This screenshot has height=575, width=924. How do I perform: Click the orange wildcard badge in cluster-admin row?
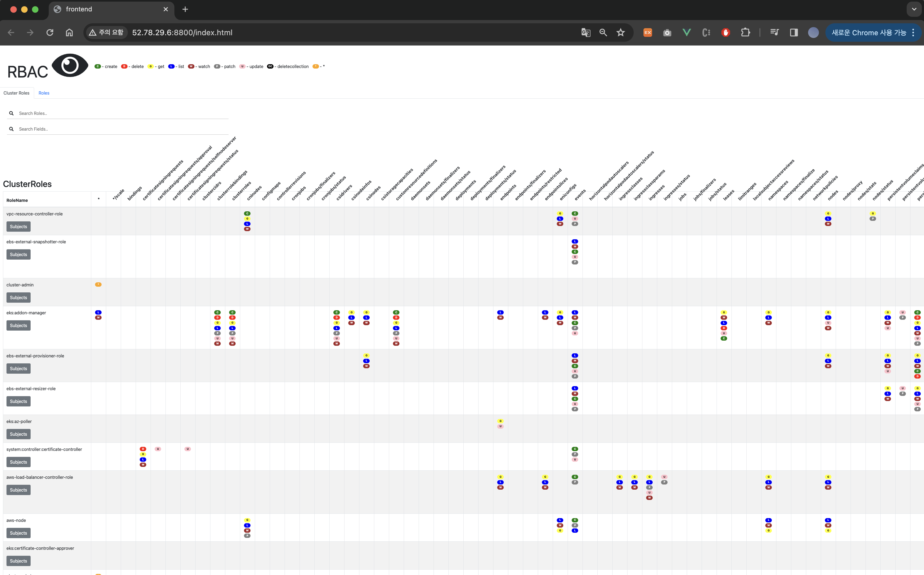point(98,285)
